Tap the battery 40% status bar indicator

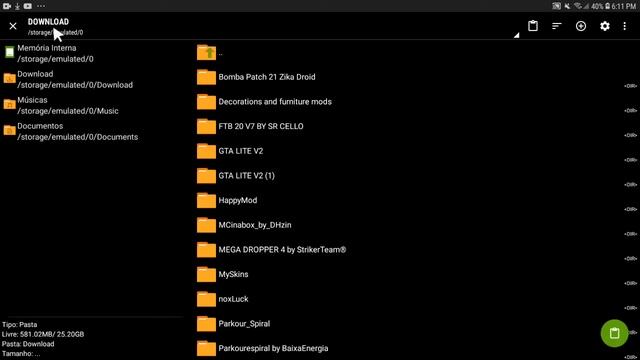pos(600,6)
